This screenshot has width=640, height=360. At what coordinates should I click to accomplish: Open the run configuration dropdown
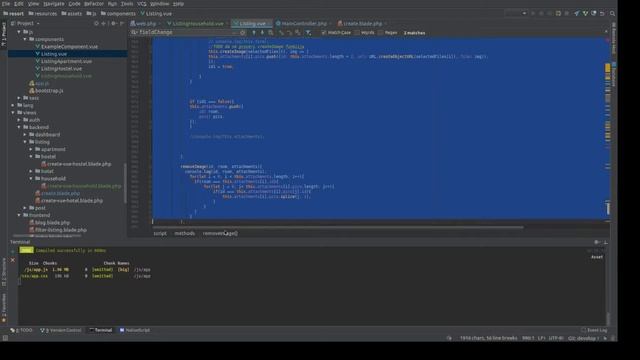tap(516, 13)
